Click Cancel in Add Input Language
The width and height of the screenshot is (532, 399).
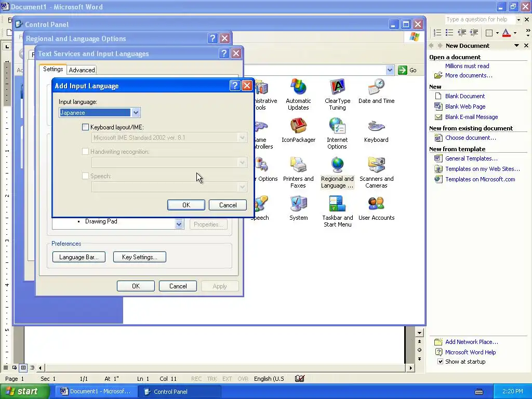coord(228,205)
